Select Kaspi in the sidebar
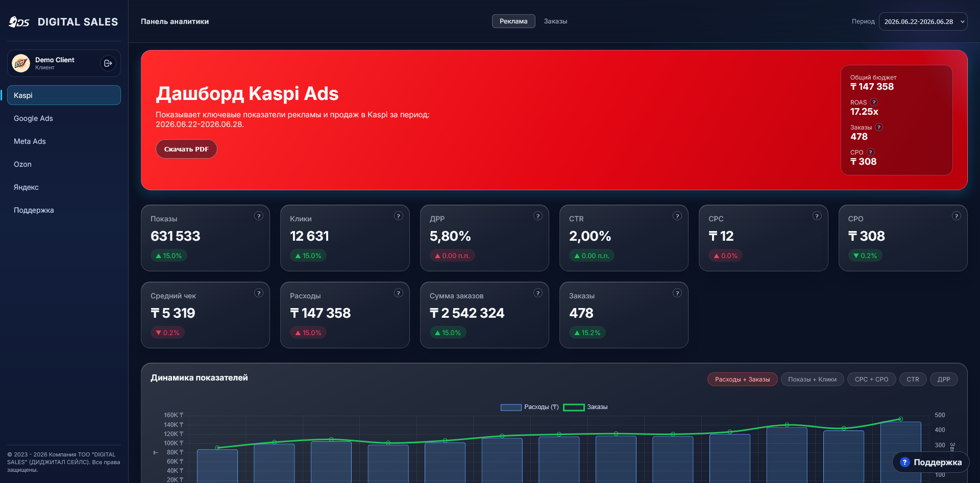The width and height of the screenshot is (980, 483). click(64, 95)
